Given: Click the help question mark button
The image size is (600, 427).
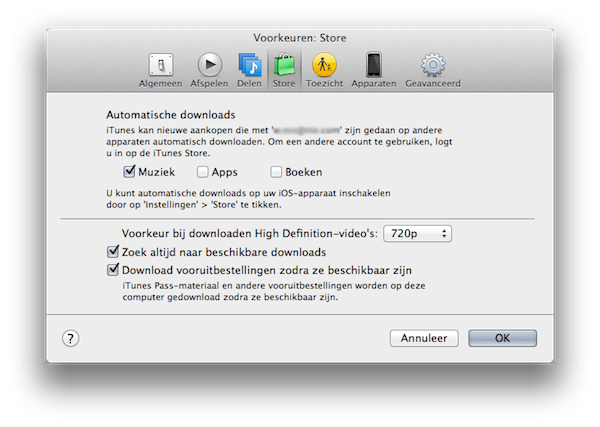Looking at the screenshot, I should click(x=70, y=339).
